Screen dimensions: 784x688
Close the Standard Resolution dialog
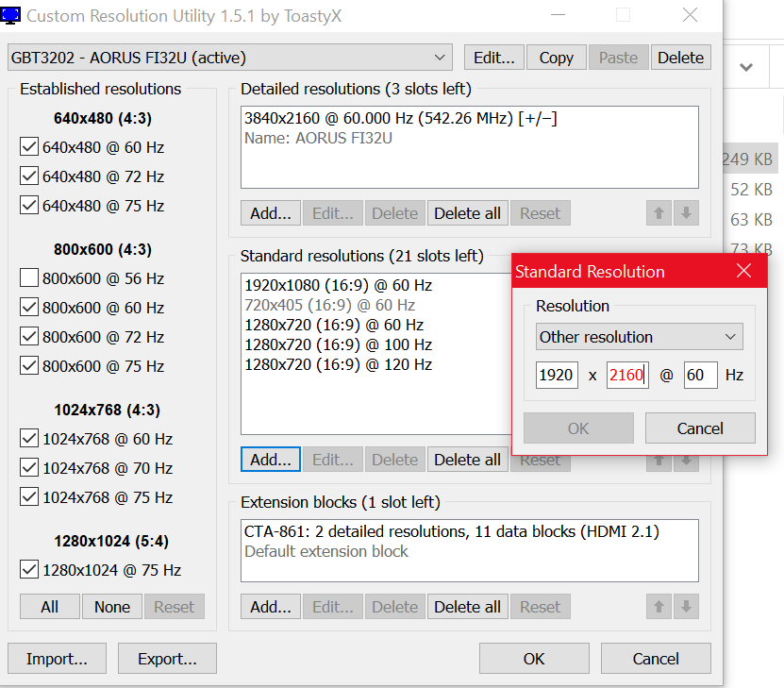(743, 271)
